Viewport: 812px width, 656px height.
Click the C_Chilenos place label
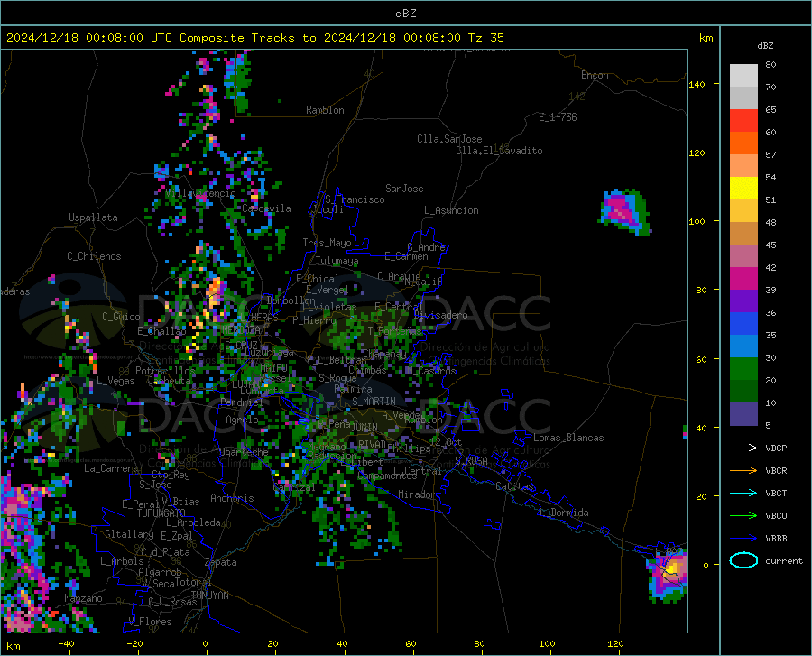pyautogui.click(x=94, y=256)
